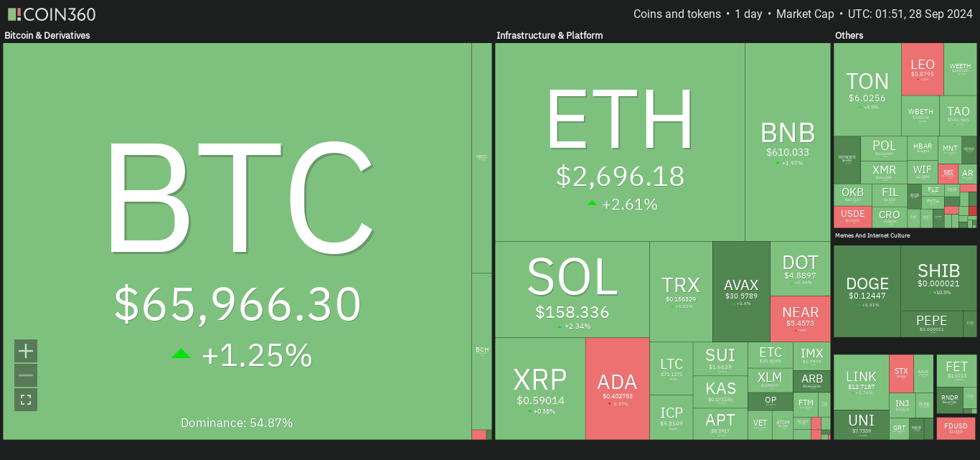Screen dimensions: 980x460
Task: Open the TON tile
Action: coord(867,89)
